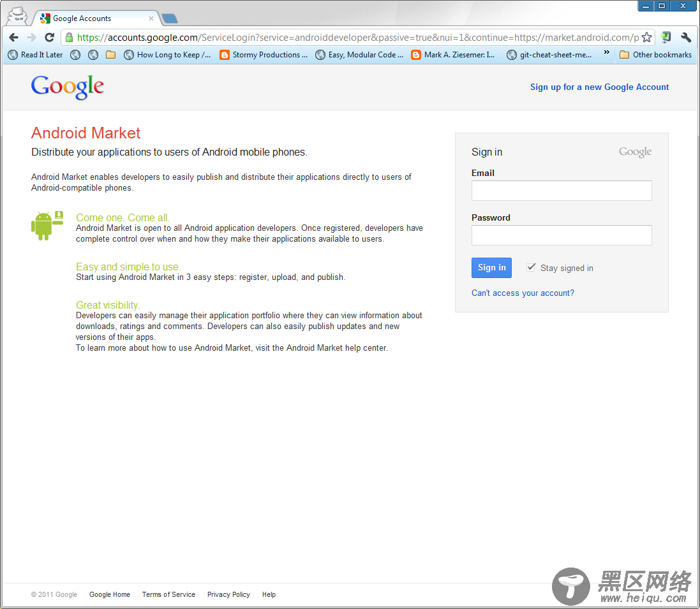Open the Terms of Service footer link
This screenshot has width=700, height=609.
click(168, 594)
